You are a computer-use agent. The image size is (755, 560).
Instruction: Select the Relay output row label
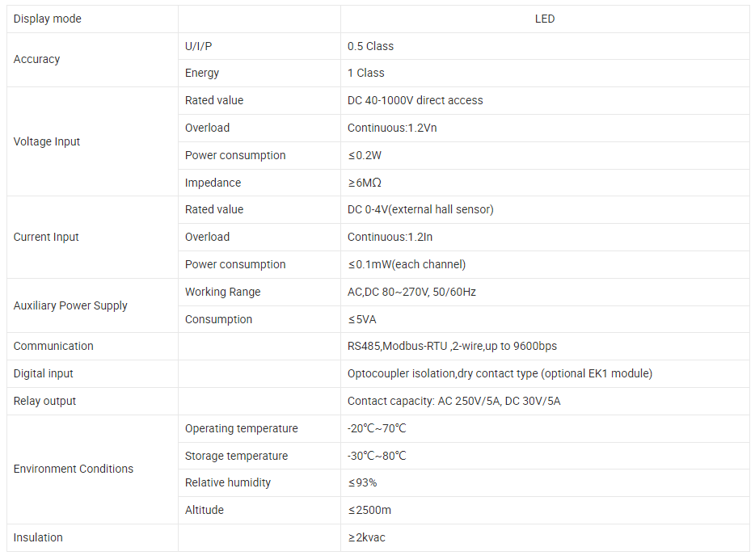click(44, 401)
